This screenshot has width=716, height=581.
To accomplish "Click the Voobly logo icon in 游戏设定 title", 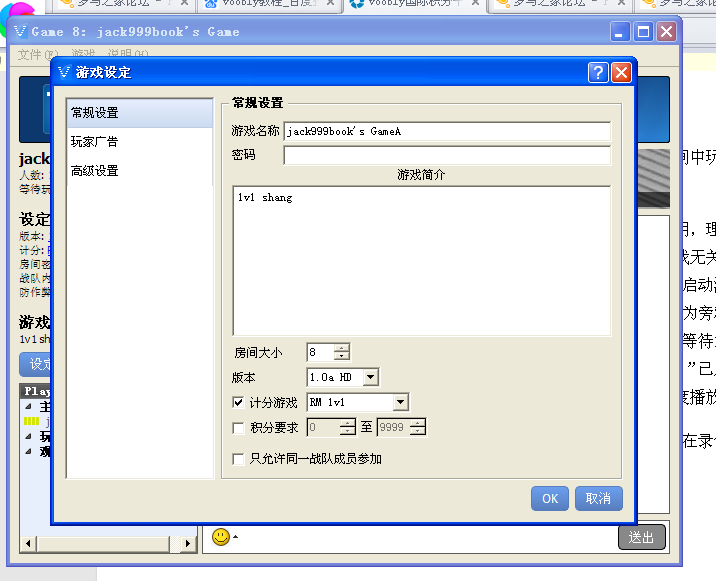I will pos(64,72).
